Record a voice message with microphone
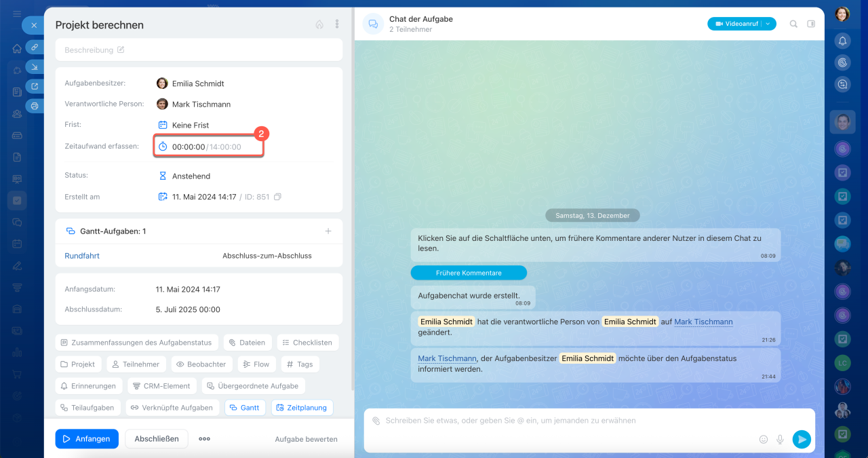The image size is (868, 458). [x=780, y=440]
